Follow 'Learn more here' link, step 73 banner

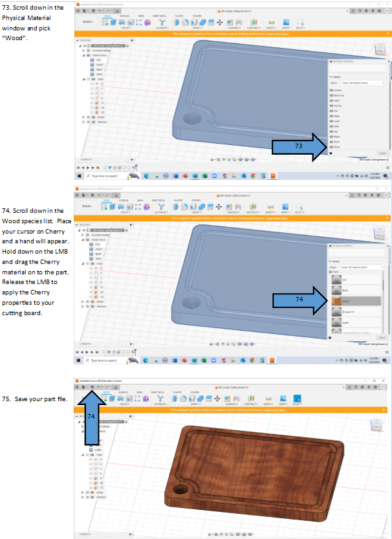tap(278, 34)
